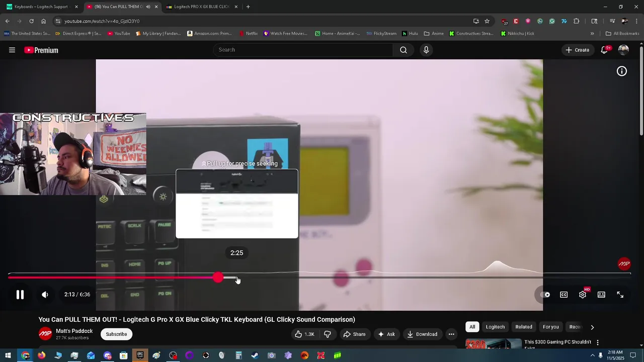Open Matt's Paddock channel name

74,331
